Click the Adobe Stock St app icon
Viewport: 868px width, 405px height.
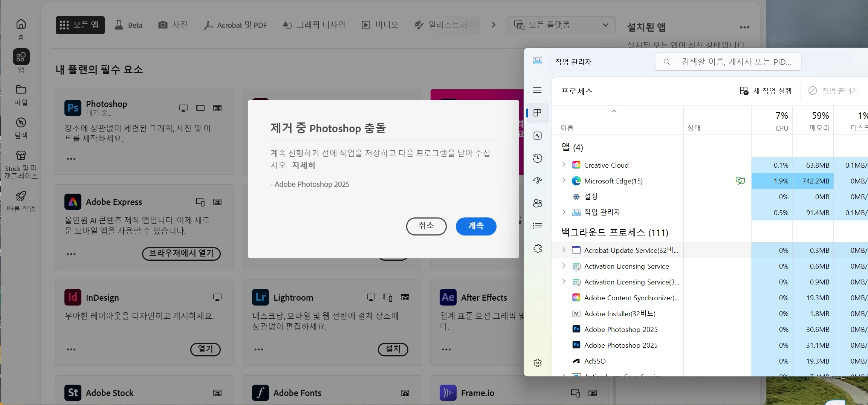[x=73, y=393]
